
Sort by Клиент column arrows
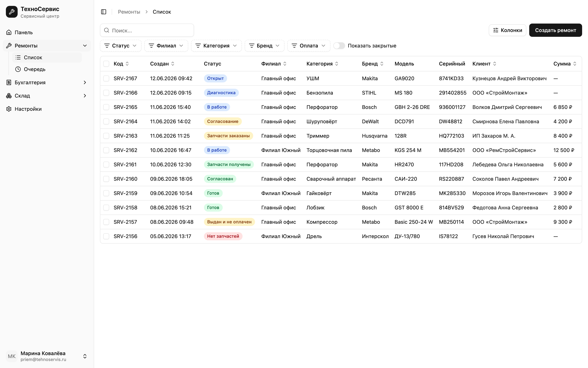tap(495, 63)
